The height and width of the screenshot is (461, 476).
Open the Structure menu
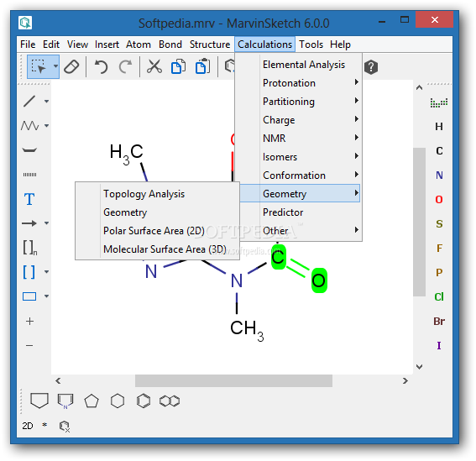point(210,45)
